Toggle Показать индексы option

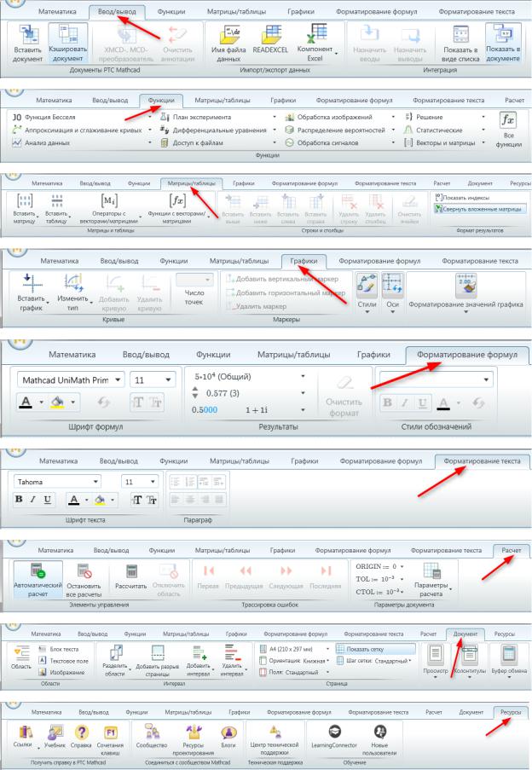[462, 198]
